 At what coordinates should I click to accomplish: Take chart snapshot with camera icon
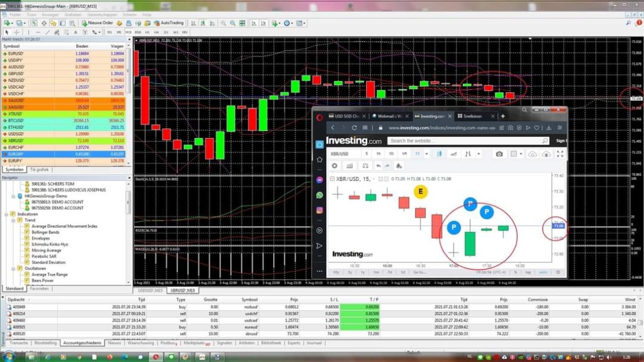(499, 154)
